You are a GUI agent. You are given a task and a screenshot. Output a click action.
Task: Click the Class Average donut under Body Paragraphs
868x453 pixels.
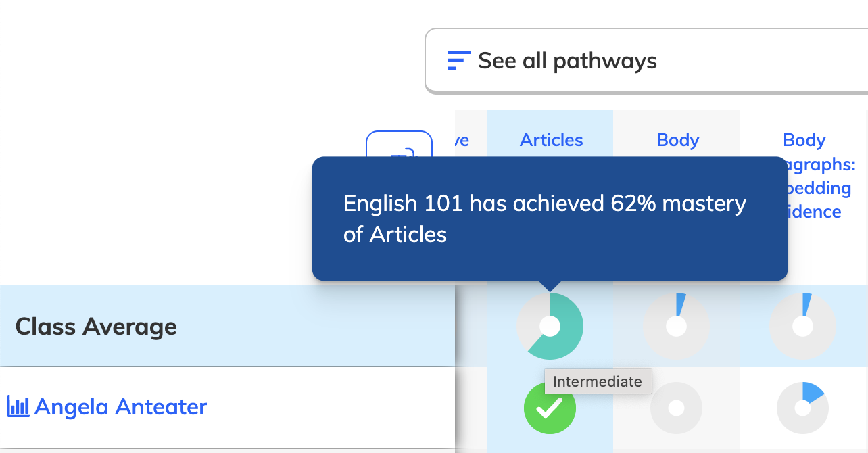[x=803, y=326]
